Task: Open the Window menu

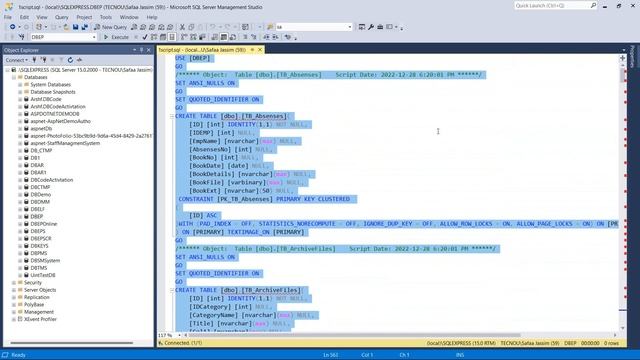Action: (129, 17)
